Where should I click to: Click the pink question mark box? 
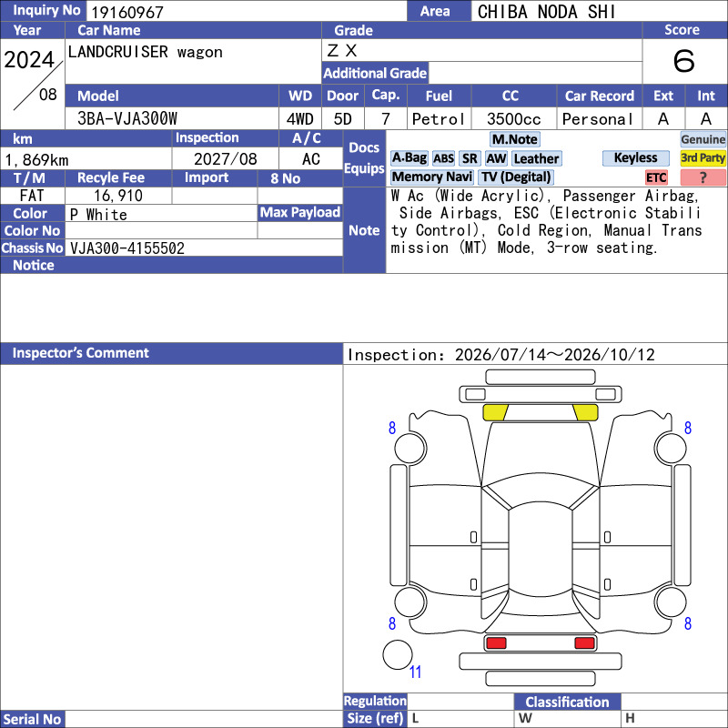[x=703, y=177]
